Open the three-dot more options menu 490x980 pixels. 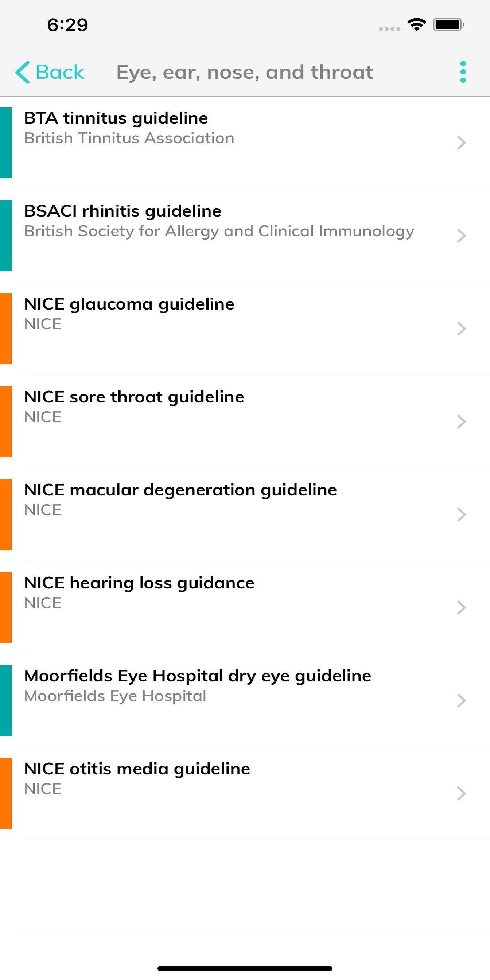coord(463,72)
